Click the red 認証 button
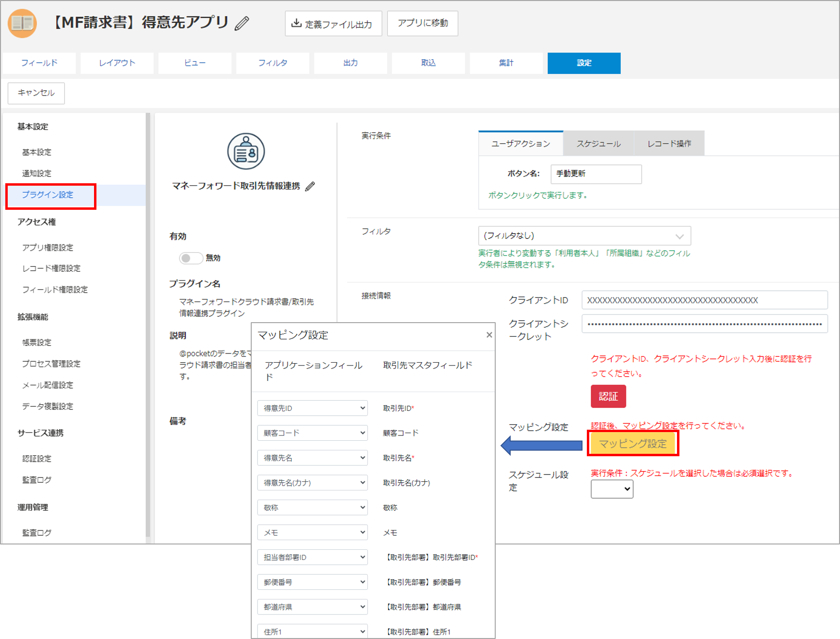The width and height of the screenshot is (840, 639). pyautogui.click(x=608, y=396)
